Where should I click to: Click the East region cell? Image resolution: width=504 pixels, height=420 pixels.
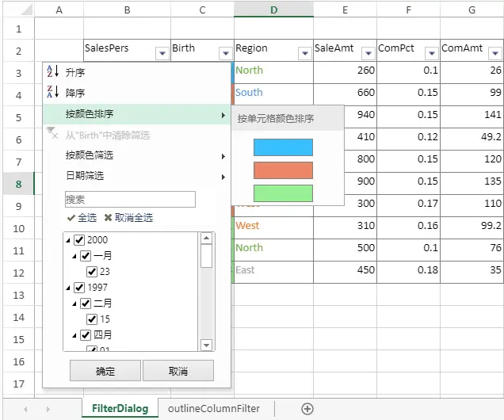coord(274,270)
